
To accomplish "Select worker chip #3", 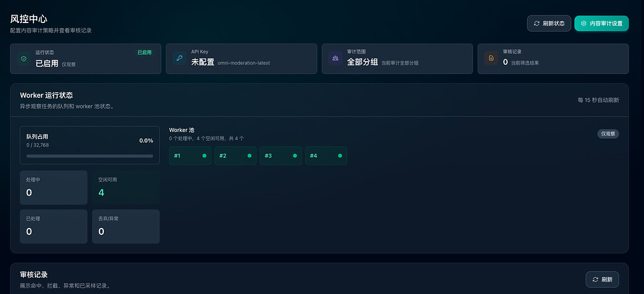I will point(281,156).
